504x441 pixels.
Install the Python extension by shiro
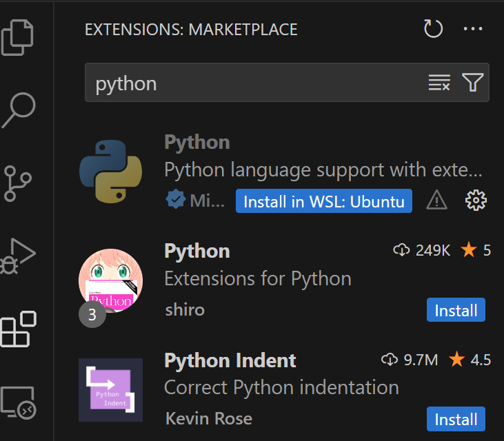456,310
